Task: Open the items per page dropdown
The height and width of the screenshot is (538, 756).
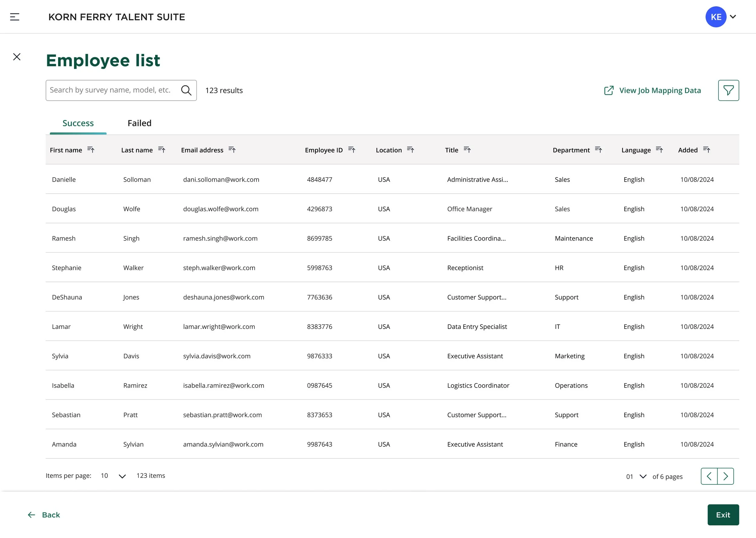Action: click(122, 476)
